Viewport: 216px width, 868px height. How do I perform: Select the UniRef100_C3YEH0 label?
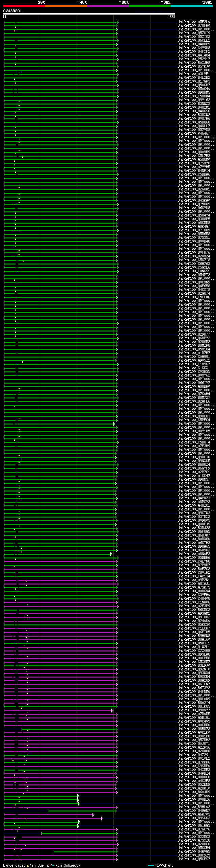click(194, 595)
